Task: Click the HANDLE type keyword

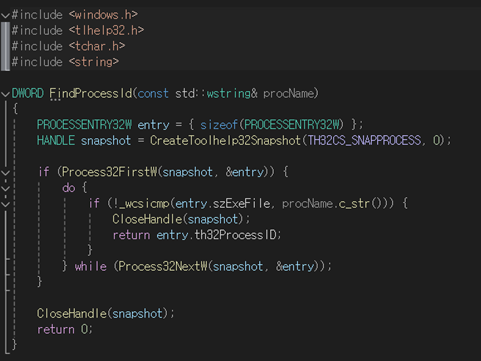Action: (x=56, y=140)
